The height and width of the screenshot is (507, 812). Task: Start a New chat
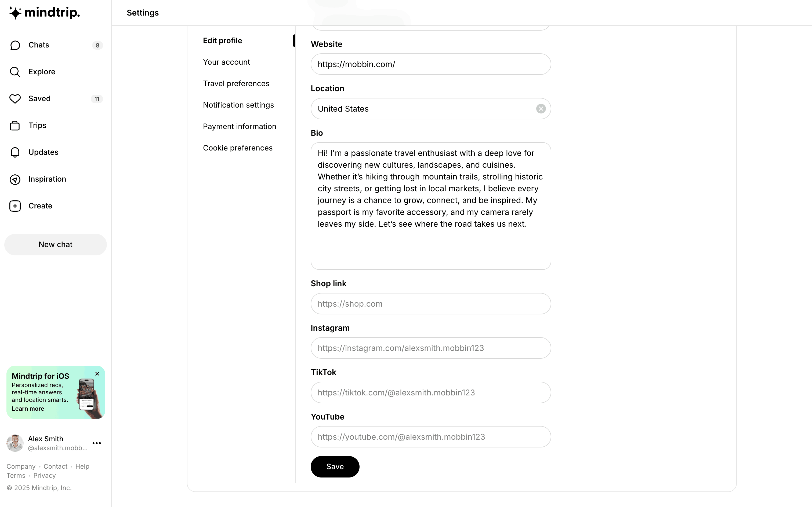(55, 244)
